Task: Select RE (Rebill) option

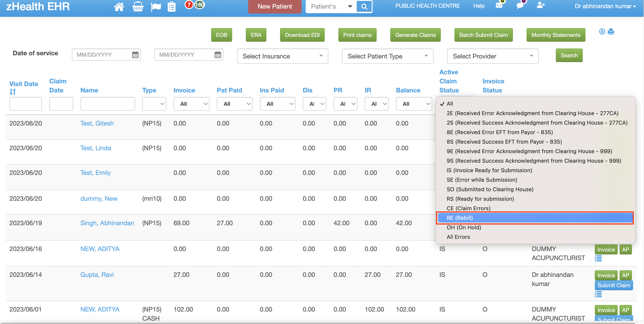Action: coord(535,218)
